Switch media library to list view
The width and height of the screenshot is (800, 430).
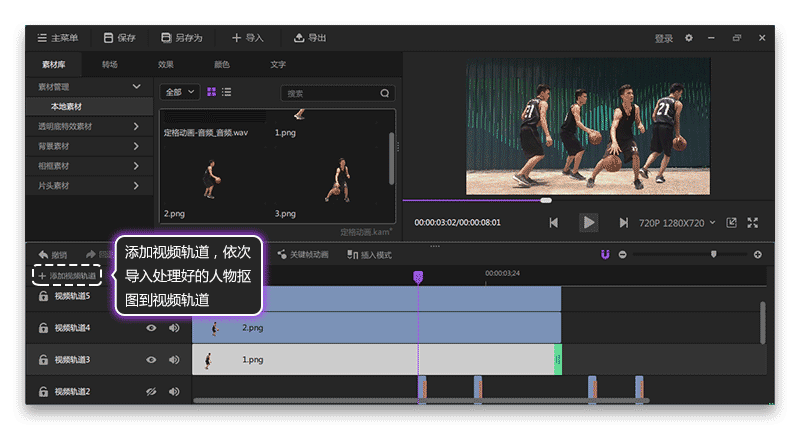click(x=227, y=92)
